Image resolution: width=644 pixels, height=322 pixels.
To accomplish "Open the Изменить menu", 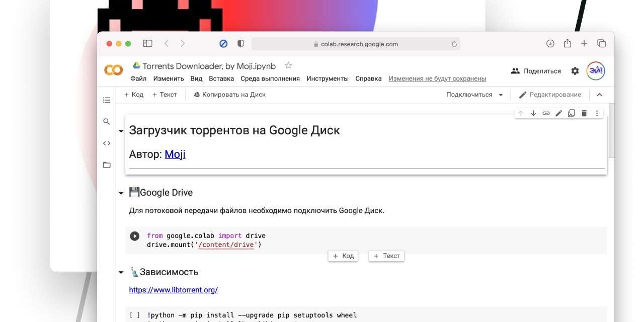I will pos(169,78).
